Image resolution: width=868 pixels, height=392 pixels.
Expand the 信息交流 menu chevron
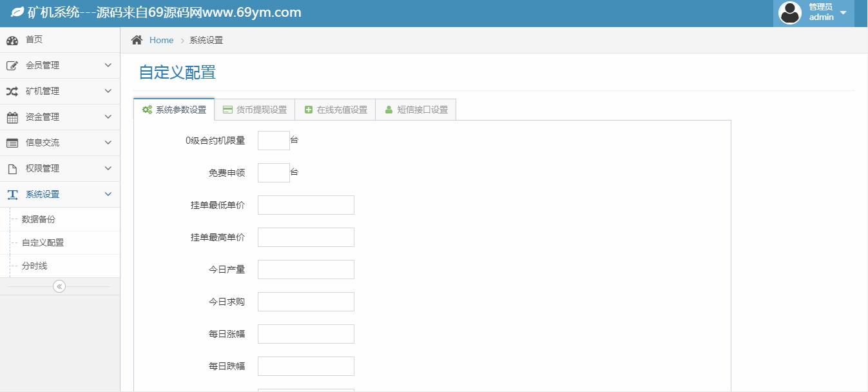click(x=108, y=142)
